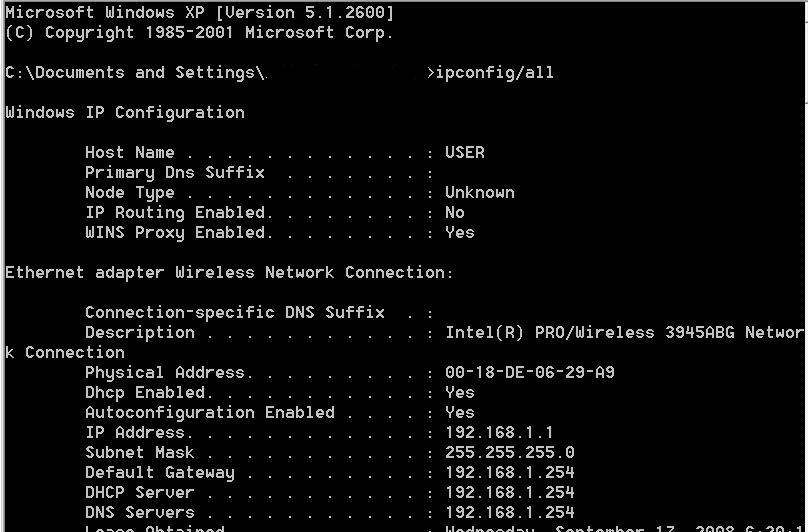Click the Subnet Mask value 255.255.255.0

click(x=510, y=452)
